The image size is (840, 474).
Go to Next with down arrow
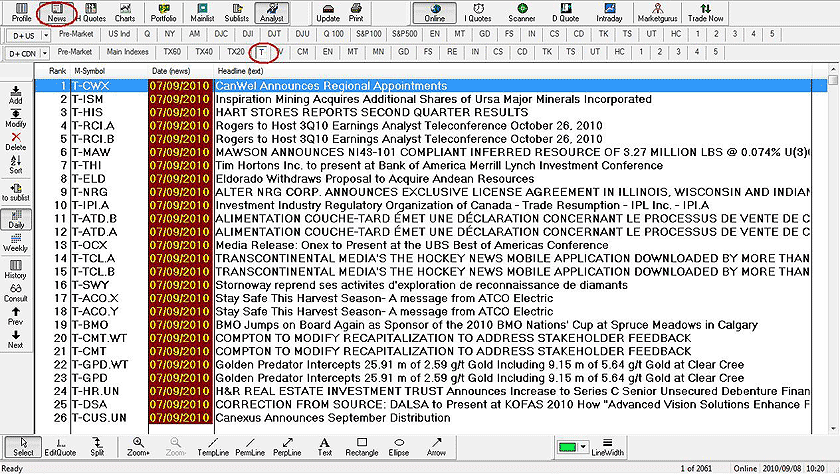(16, 339)
